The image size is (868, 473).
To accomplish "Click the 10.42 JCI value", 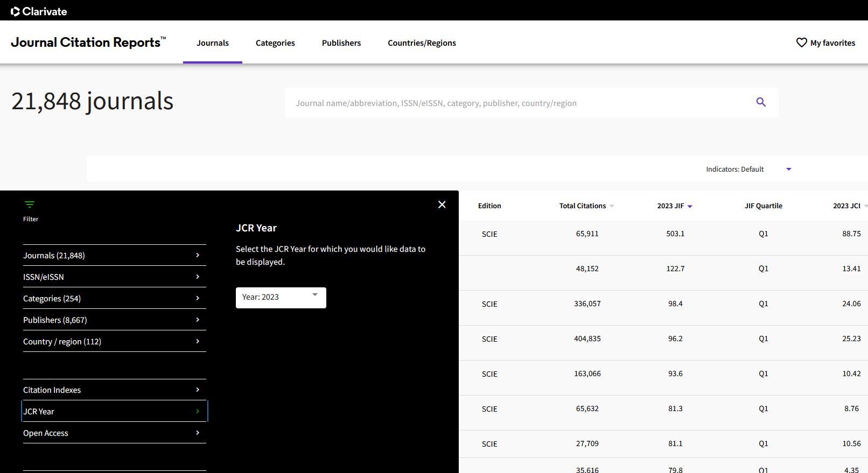I will coord(851,373).
